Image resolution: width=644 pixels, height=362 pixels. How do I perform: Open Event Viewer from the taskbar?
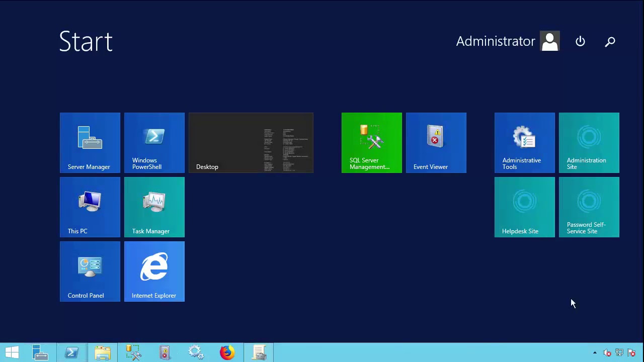165,352
